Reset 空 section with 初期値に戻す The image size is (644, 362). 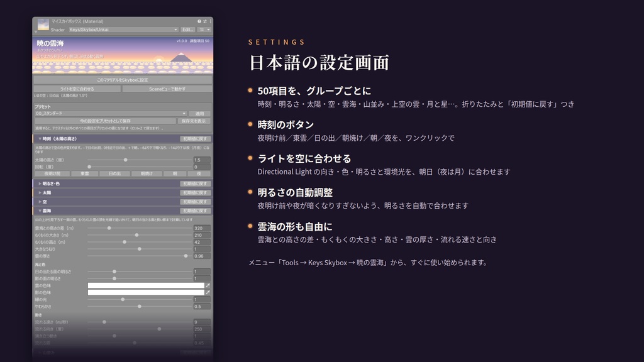point(195,202)
